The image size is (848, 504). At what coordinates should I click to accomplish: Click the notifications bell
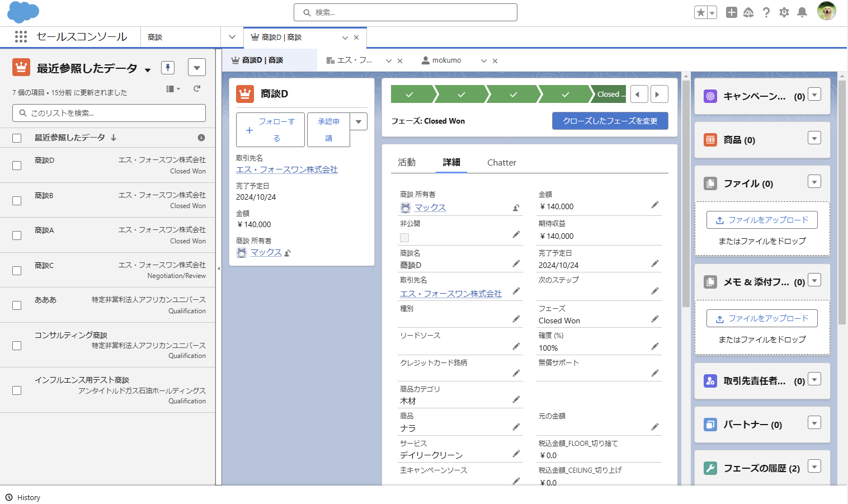point(802,12)
